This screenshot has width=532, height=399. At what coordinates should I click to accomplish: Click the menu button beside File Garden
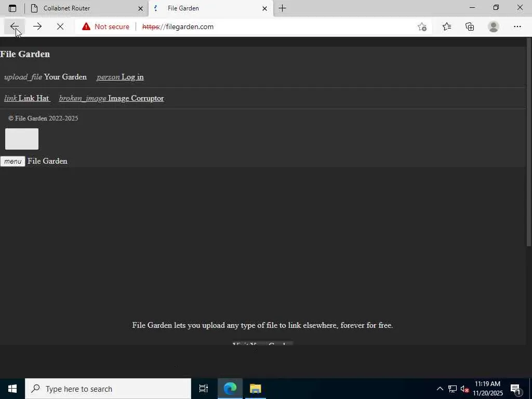point(13,161)
